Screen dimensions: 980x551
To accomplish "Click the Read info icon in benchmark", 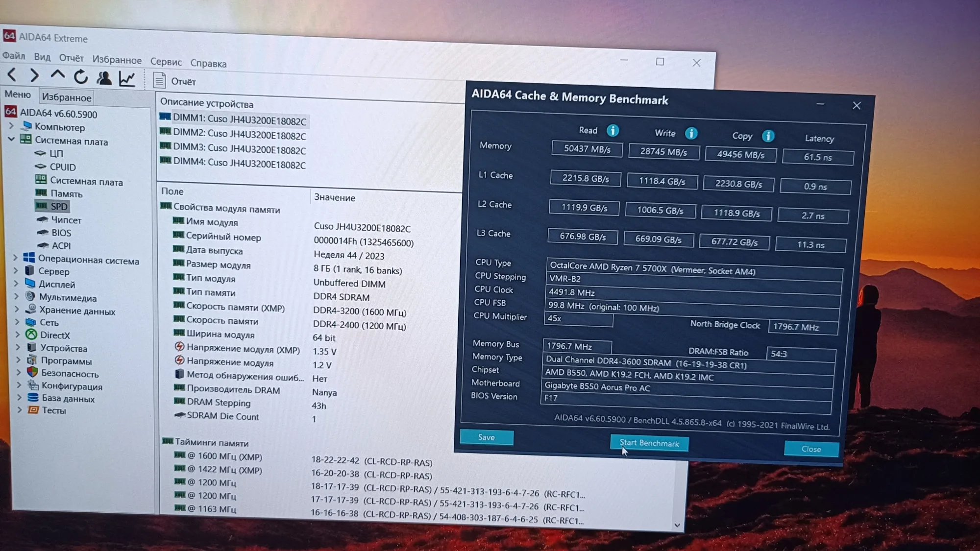I will (x=612, y=130).
